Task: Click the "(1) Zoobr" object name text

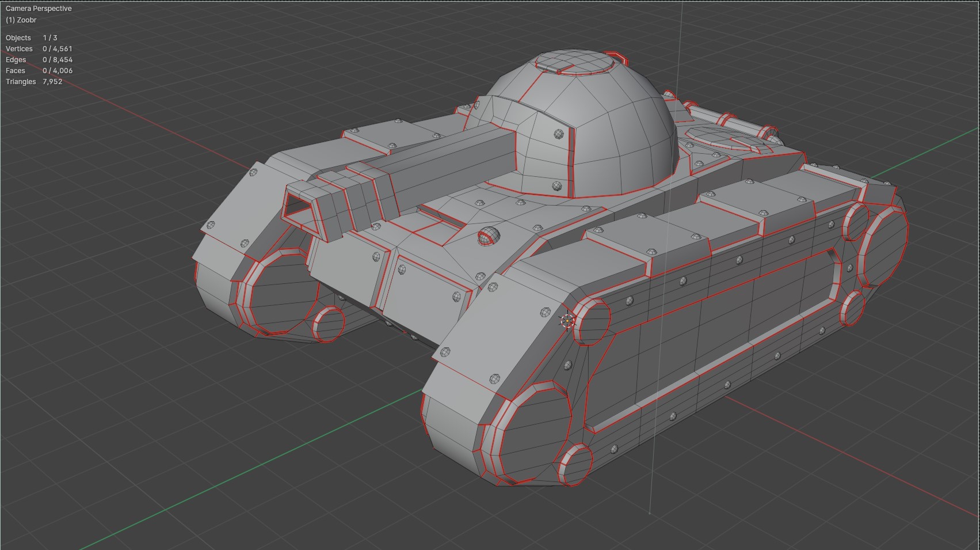Action: pos(21,20)
